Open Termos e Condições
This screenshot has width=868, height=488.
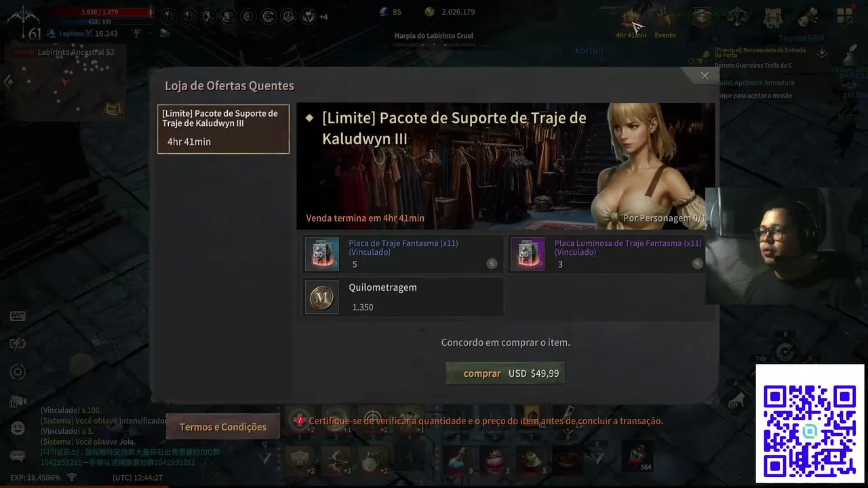click(x=222, y=427)
